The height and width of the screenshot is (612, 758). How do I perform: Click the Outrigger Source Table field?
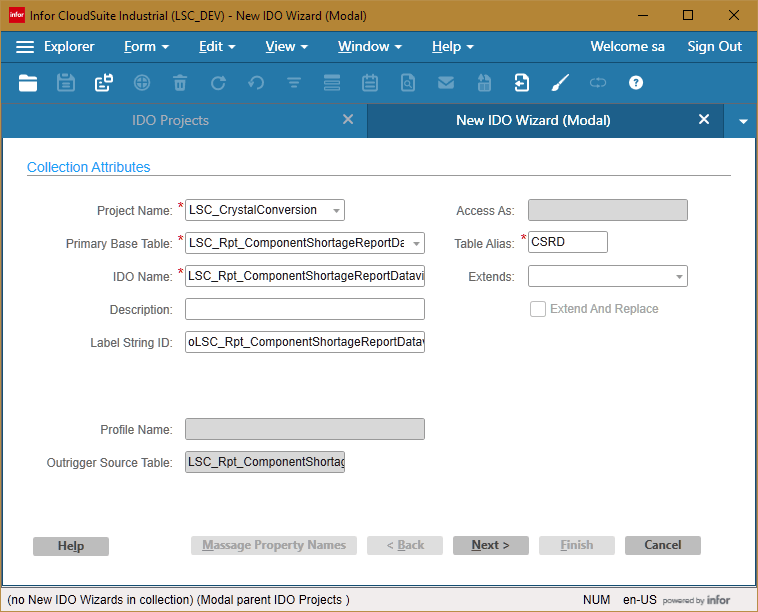[x=265, y=462]
